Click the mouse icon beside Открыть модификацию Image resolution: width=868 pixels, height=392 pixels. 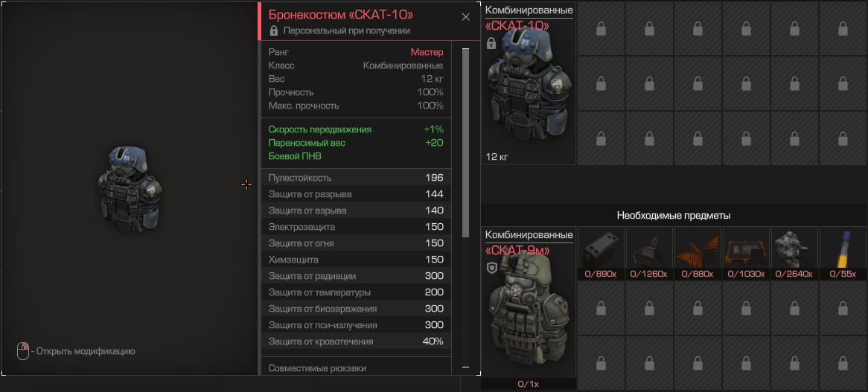[x=22, y=350]
